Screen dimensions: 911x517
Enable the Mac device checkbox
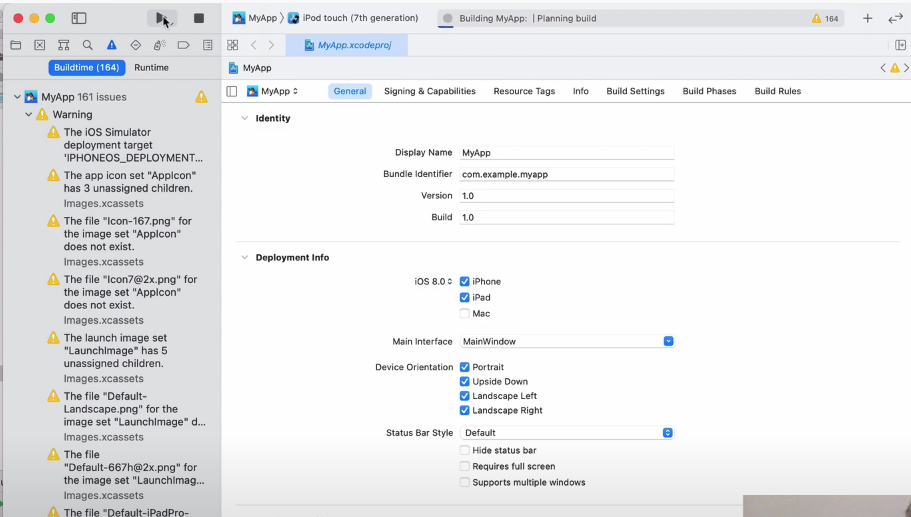tap(464, 314)
